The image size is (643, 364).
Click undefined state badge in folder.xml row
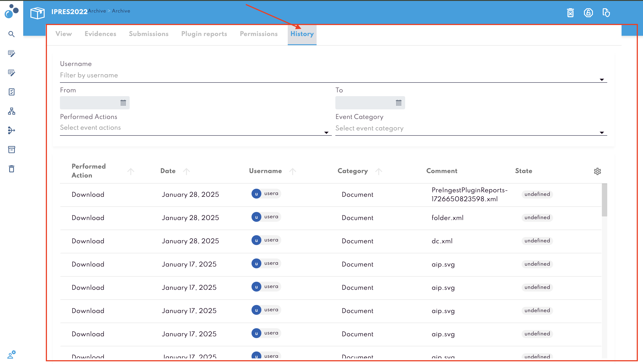537,218
